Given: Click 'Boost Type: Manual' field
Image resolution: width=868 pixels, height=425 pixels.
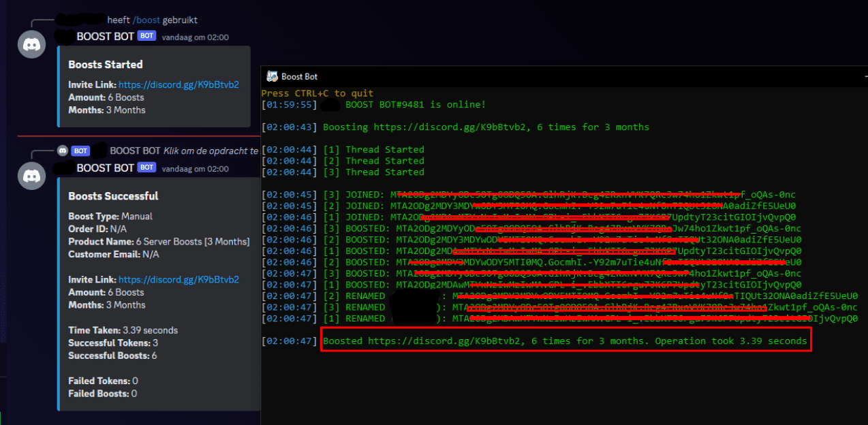Looking at the screenshot, I should (x=110, y=216).
